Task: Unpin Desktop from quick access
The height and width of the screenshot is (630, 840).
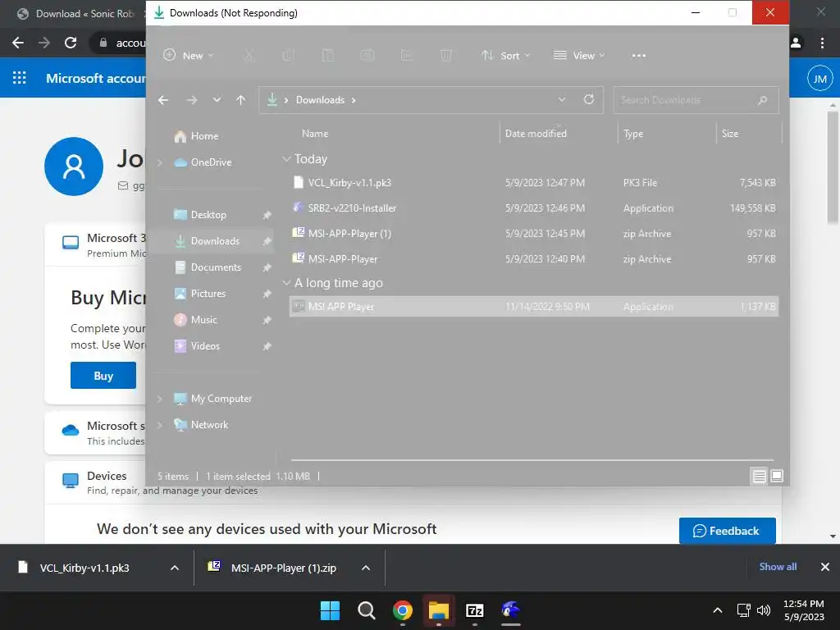Action: click(267, 215)
